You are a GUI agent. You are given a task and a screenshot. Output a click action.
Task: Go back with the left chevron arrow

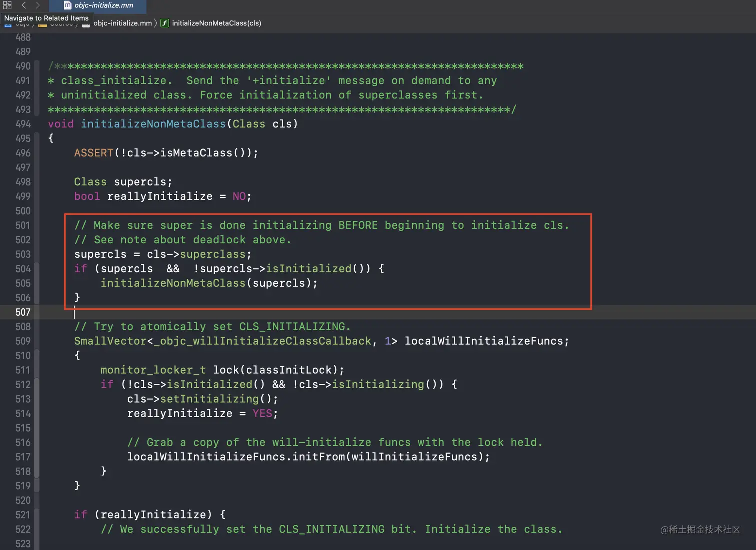coord(23,5)
